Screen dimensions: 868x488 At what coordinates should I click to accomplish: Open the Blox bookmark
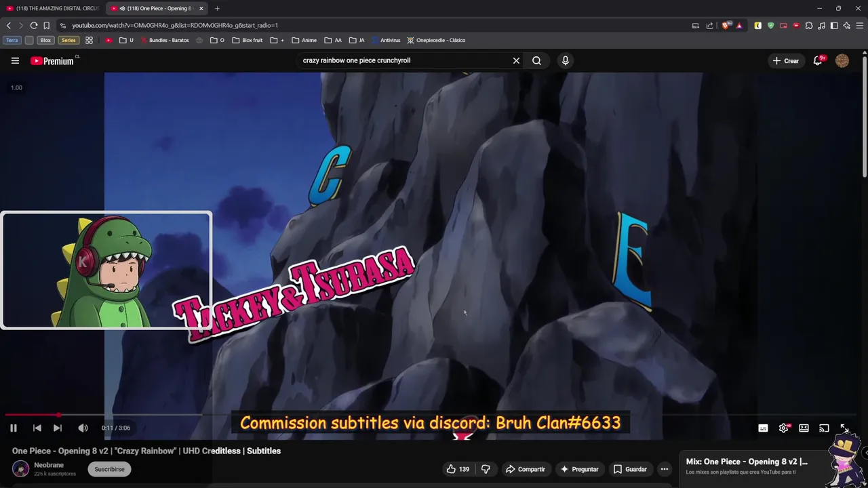tap(45, 40)
